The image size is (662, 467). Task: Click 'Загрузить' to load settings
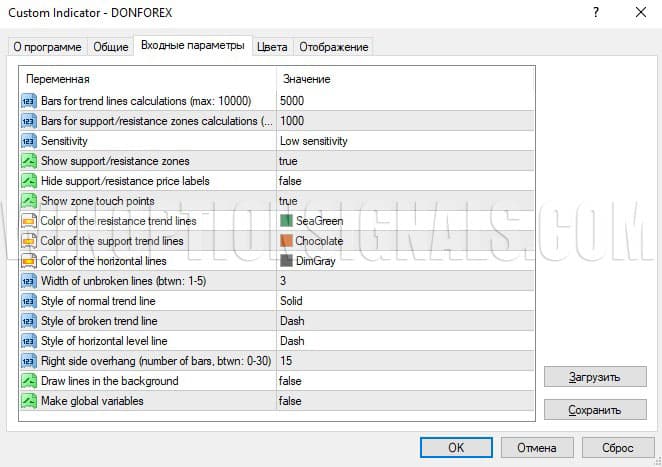[595, 377]
